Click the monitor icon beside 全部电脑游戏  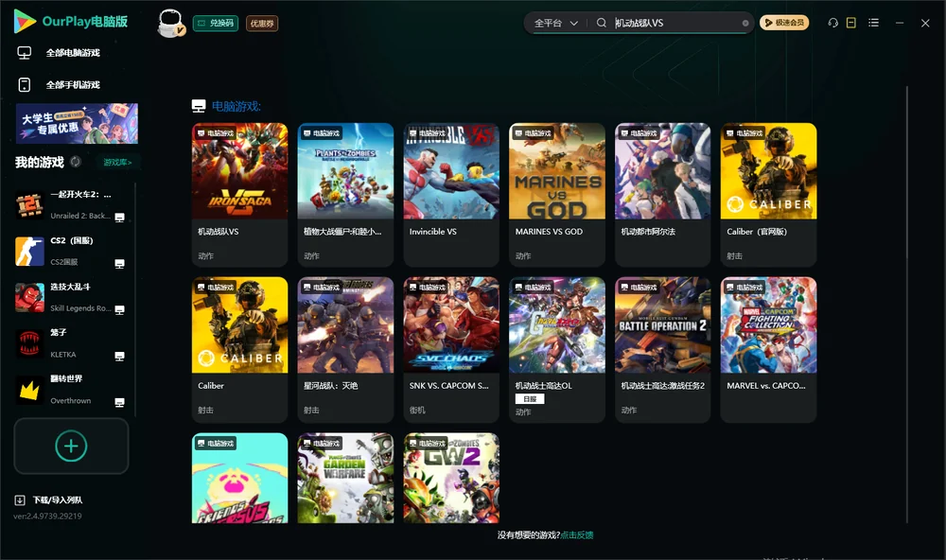(x=25, y=53)
